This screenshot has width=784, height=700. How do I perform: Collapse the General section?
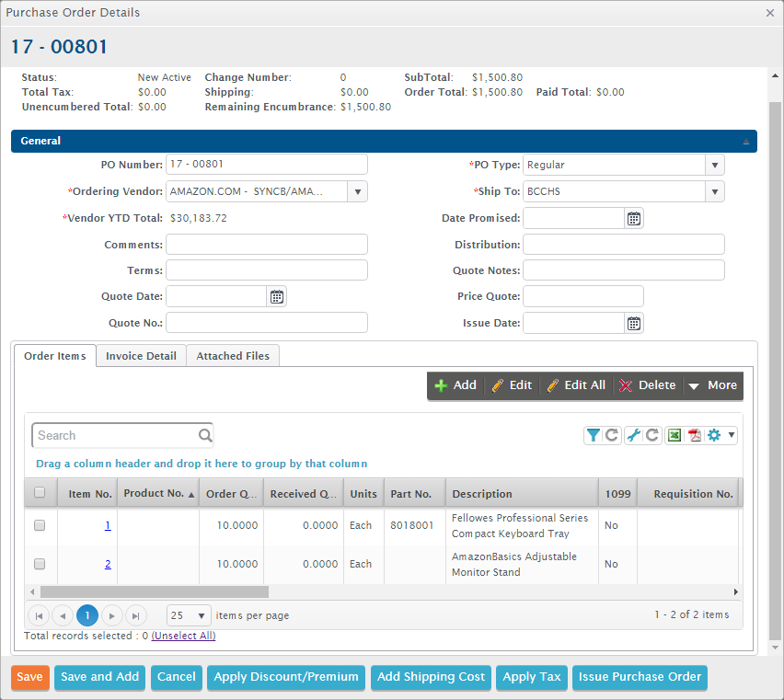coord(745,142)
